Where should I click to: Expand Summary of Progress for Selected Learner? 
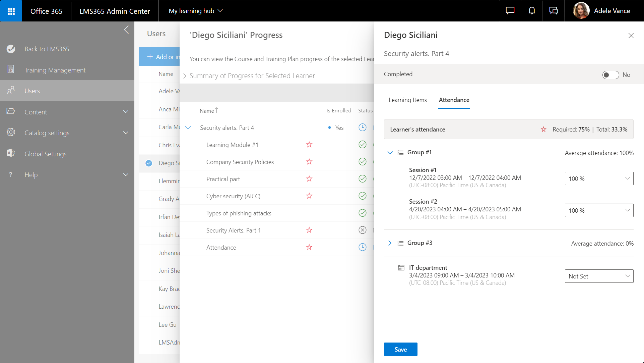pyautogui.click(x=185, y=76)
